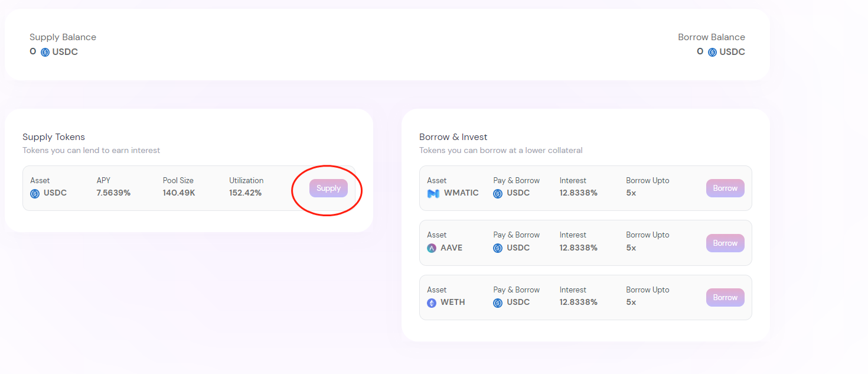Click the 152.42% Utilization value

click(245, 193)
